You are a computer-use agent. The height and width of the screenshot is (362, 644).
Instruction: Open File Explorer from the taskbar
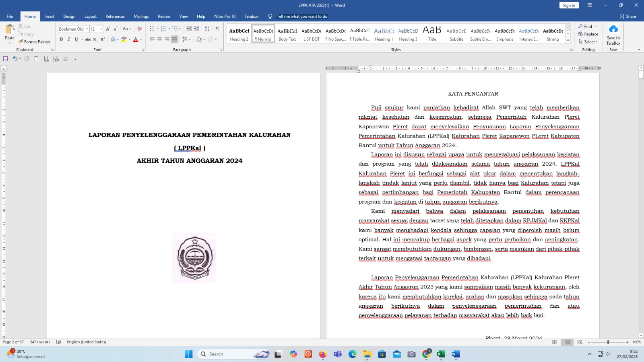pos(367,354)
